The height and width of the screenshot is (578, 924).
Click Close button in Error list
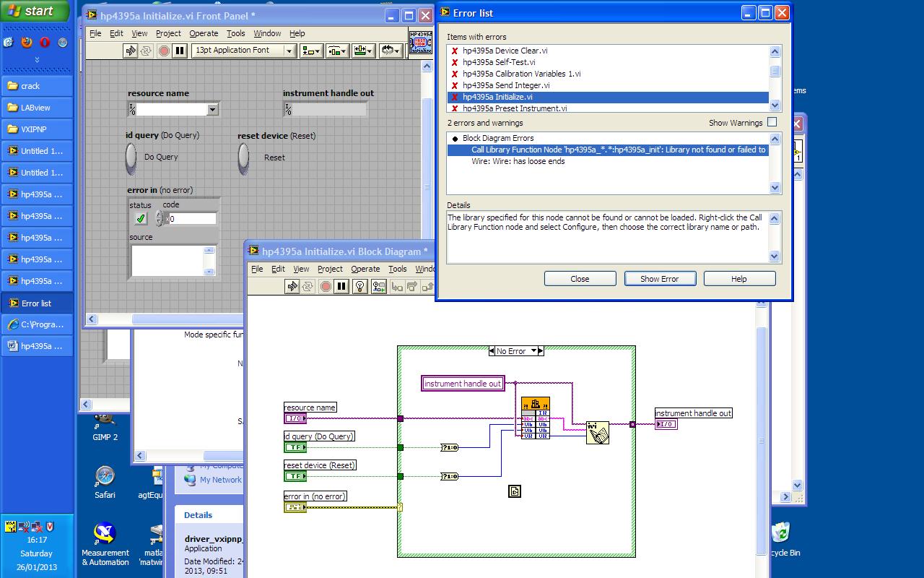coord(580,279)
